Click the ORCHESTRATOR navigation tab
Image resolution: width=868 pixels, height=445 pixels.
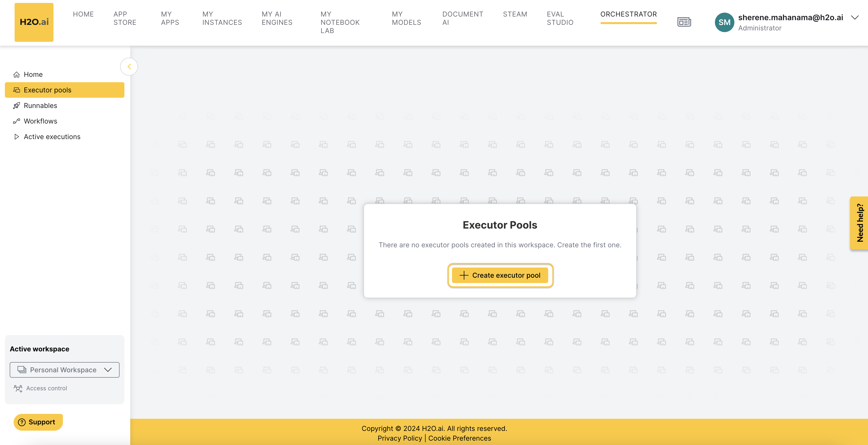(x=629, y=14)
